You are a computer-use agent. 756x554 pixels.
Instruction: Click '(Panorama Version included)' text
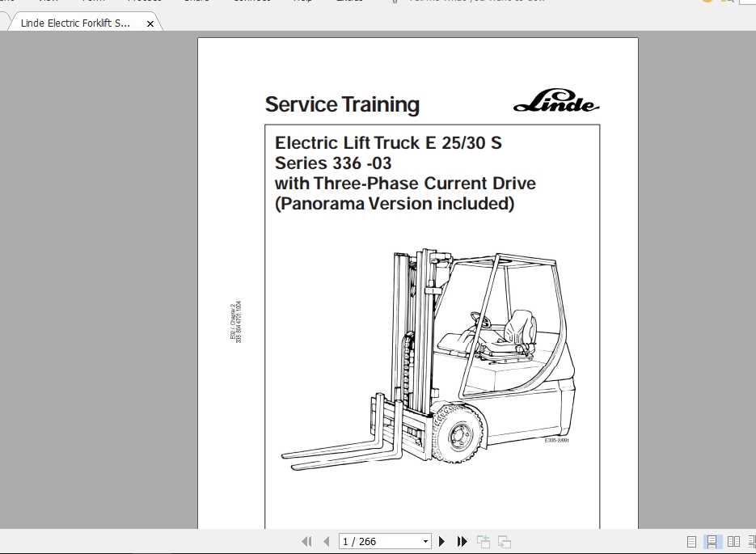[395, 204]
